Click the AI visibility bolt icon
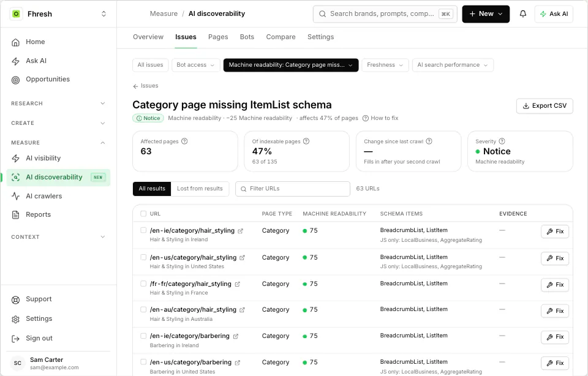 tap(15, 159)
